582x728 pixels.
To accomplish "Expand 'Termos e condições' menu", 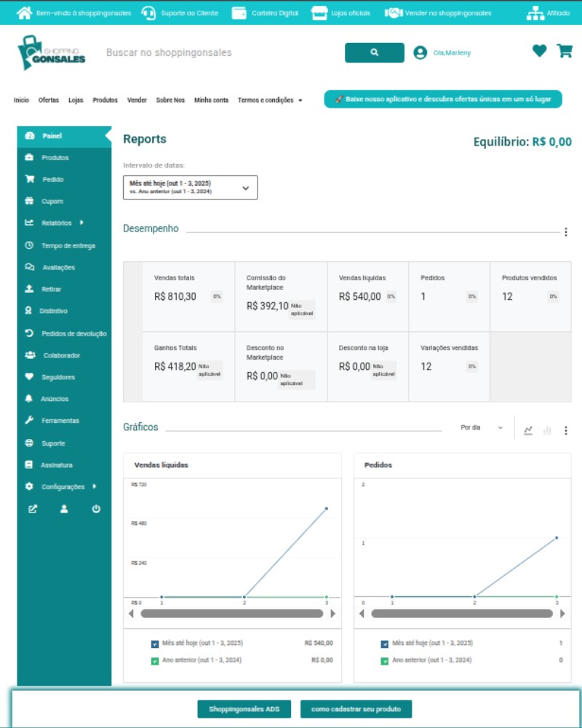I will [270, 100].
